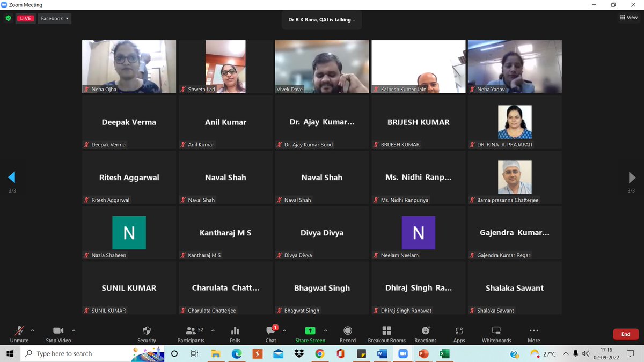This screenshot has height=362, width=644.
Task: Open the Security options
Action: point(147,334)
